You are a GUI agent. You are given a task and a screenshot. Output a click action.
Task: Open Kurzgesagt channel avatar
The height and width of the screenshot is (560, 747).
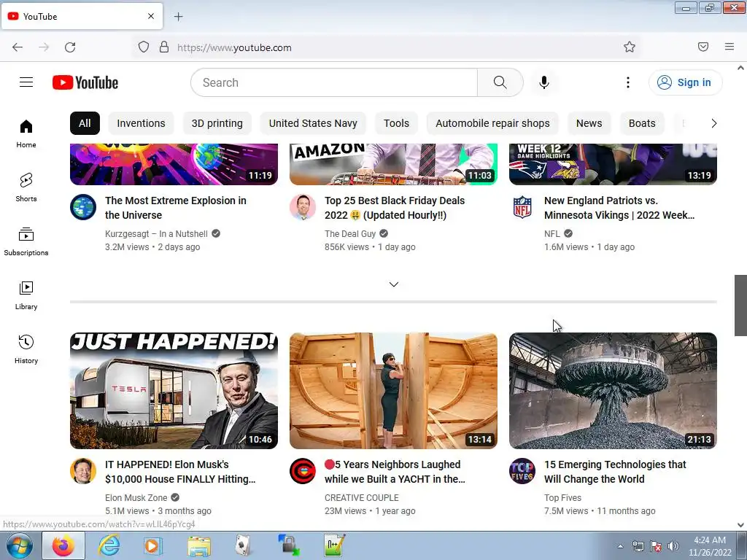coord(83,207)
